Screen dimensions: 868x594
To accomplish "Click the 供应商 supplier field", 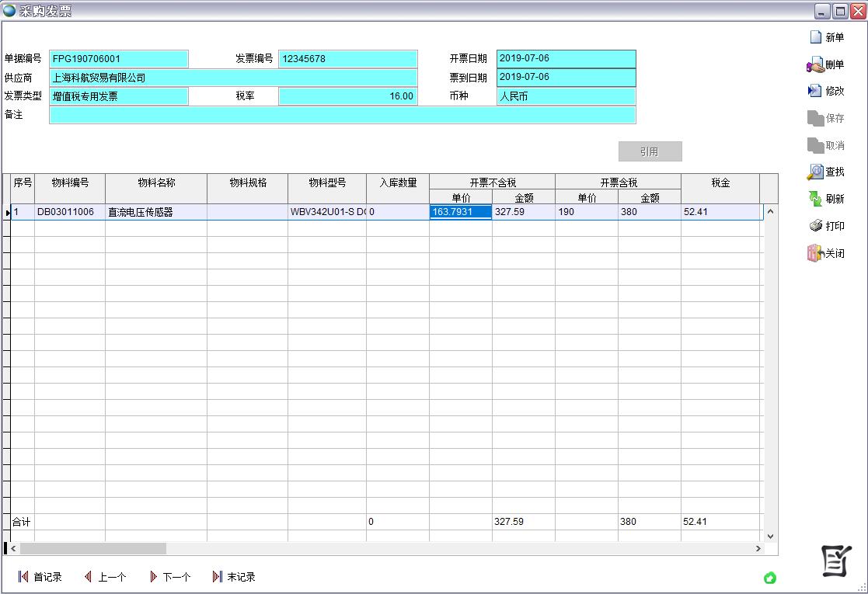I will 233,78.
